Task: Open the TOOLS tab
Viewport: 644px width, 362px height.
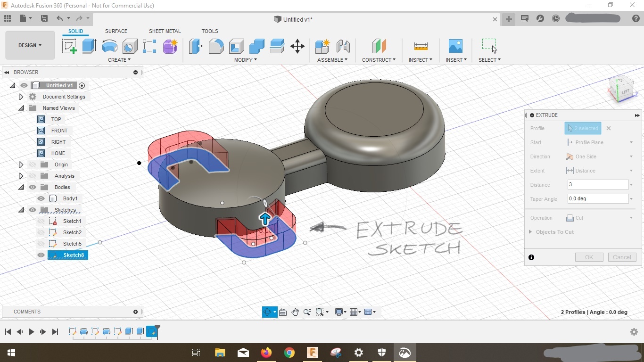Action: click(210, 31)
